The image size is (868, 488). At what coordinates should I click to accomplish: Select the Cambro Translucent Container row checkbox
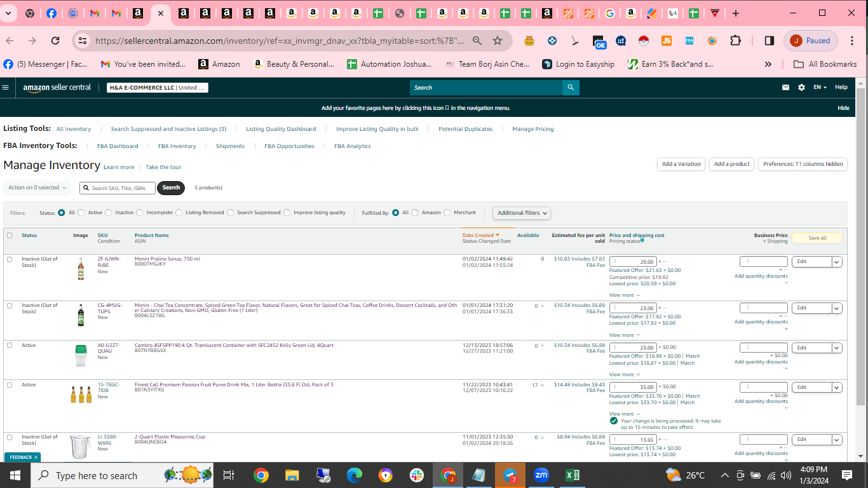coord(10,345)
